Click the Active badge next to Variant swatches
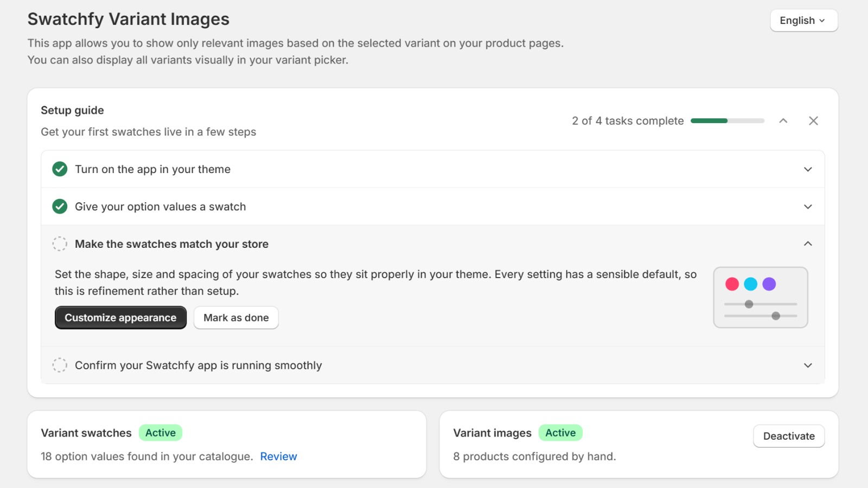 tap(161, 433)
